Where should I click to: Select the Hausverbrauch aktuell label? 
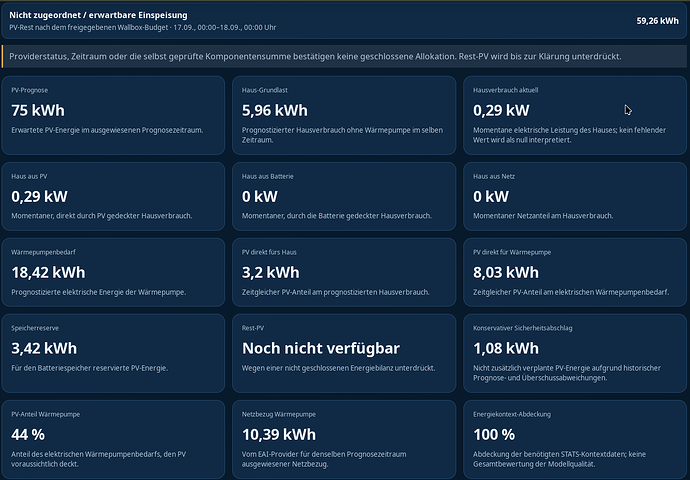pyautogui.click(x=506, y=90)
